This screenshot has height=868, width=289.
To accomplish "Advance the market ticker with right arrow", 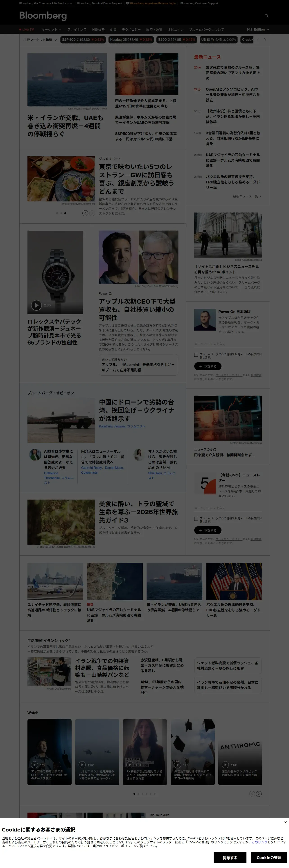I will coord(265,40).
